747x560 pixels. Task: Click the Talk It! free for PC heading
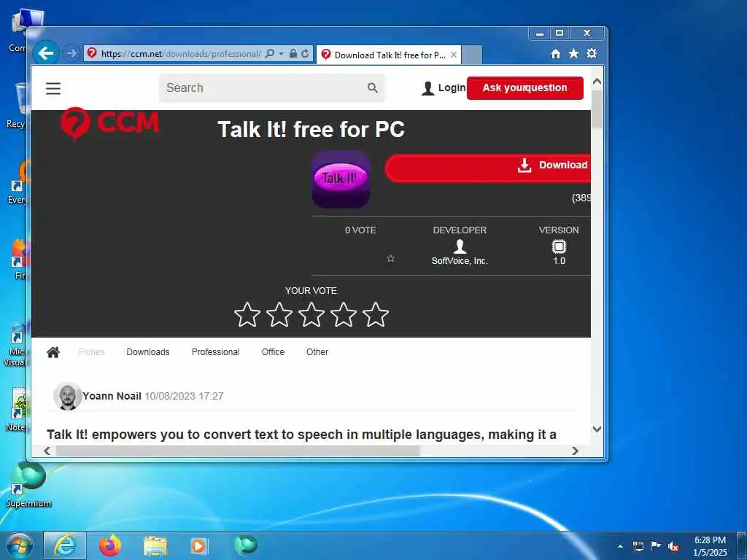(x=311, y=129)
